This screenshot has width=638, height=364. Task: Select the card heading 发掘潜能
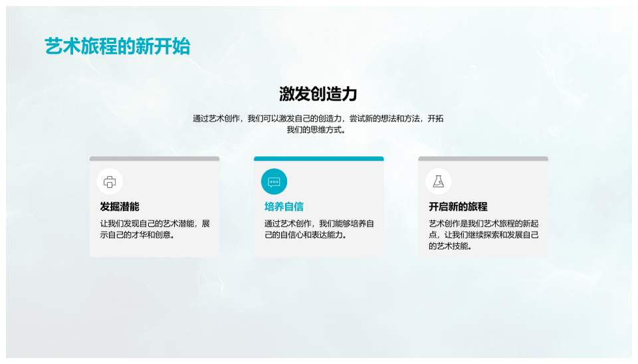coord(120,207)
